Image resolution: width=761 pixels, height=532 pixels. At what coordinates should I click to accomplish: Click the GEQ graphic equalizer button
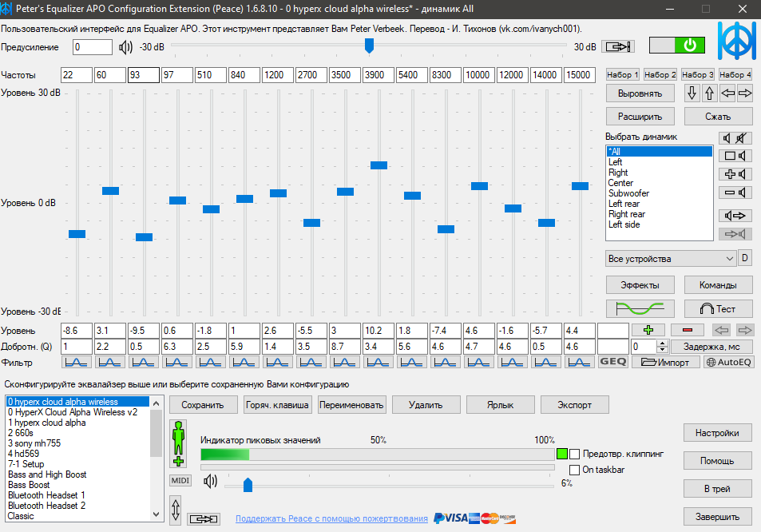pos(613,362)
